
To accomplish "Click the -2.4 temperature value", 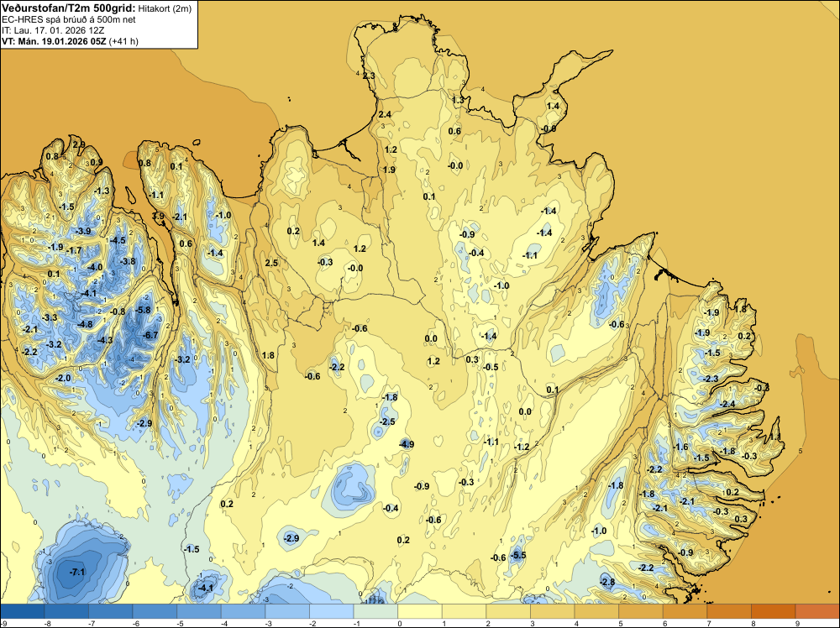I will (x=727, y=404).
